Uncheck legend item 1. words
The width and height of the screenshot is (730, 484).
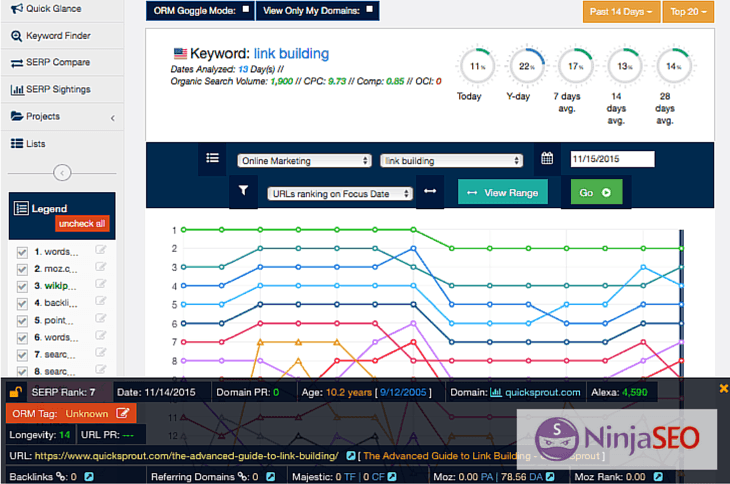click(x=22, y=252)
